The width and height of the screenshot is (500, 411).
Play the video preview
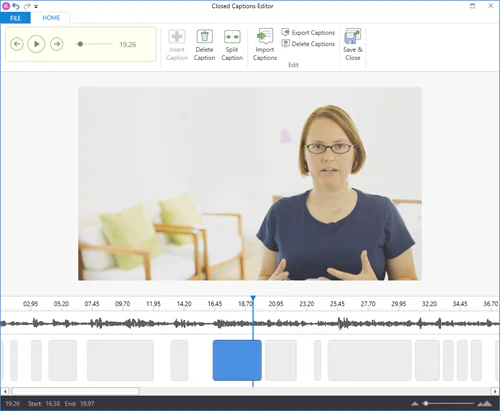36,44
